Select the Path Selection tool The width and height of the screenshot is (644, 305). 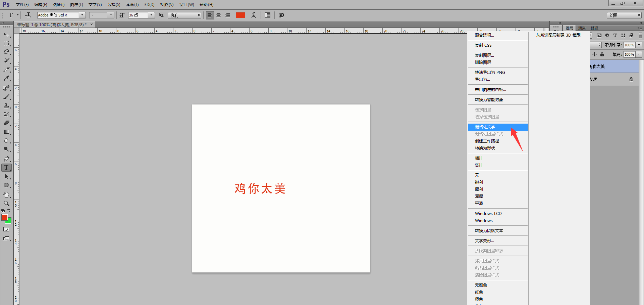click(x=6, y=176)
